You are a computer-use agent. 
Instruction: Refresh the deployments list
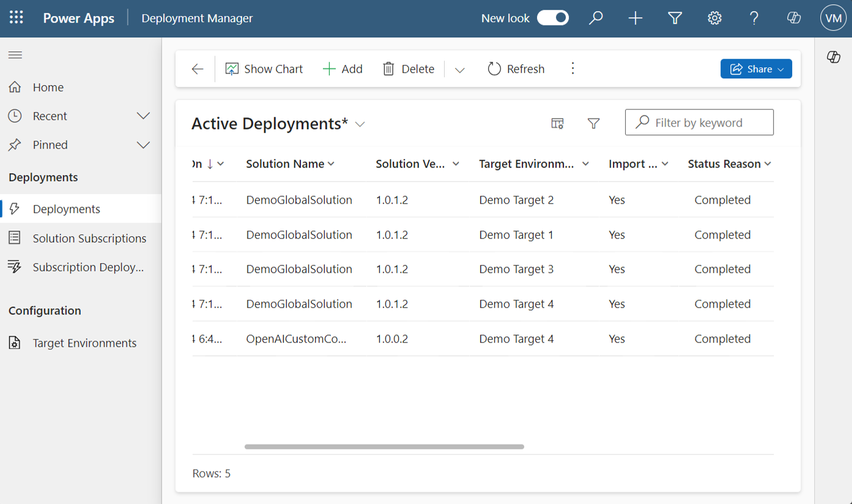(x=516, y=69)
